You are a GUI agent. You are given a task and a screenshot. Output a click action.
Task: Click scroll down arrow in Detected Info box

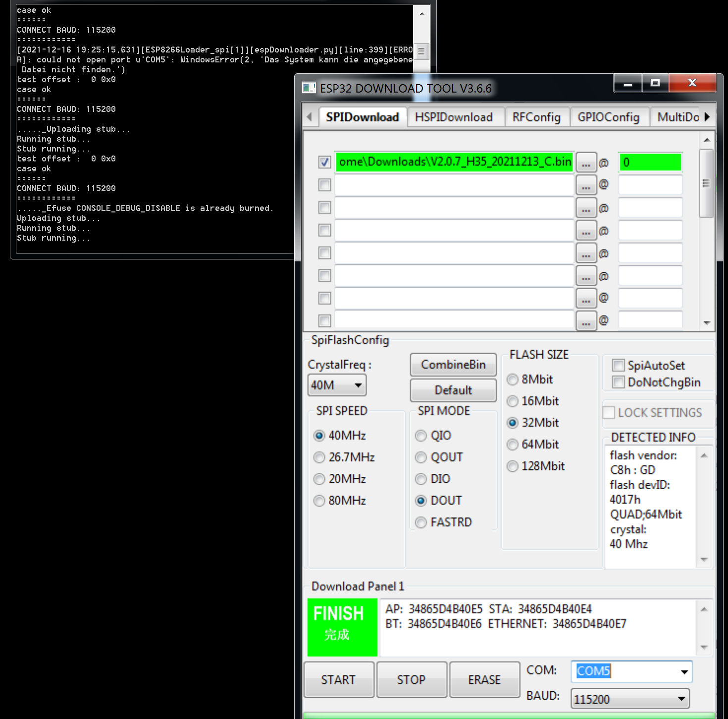click(x=704, y=560)
